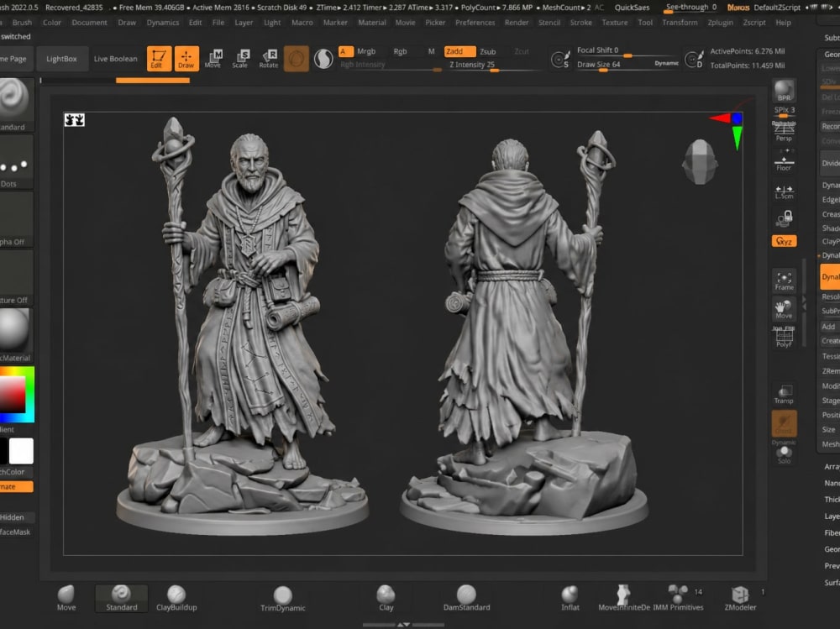Click the See-through 0 slider
The height and width of the screenshot is (629, 840).
tap(690, 8)
